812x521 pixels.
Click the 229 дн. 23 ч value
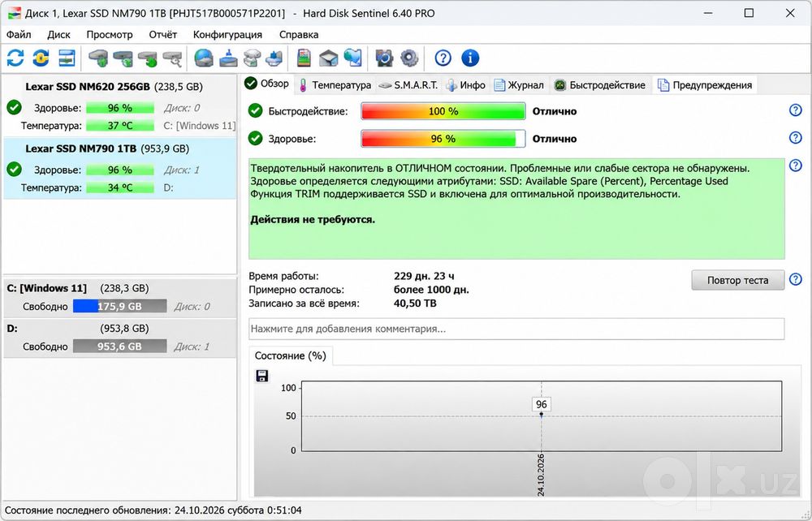(424, 276)
